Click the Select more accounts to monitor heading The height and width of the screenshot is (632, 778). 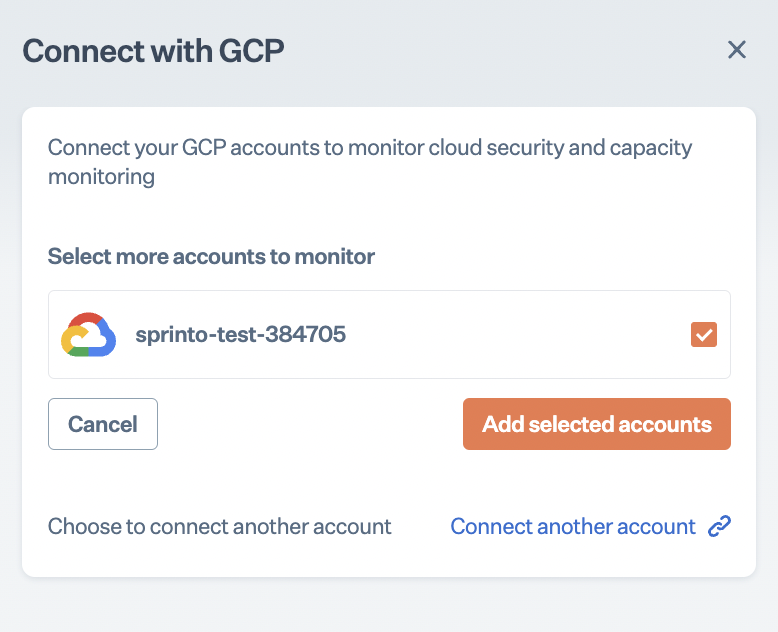[x=211, y=257]
